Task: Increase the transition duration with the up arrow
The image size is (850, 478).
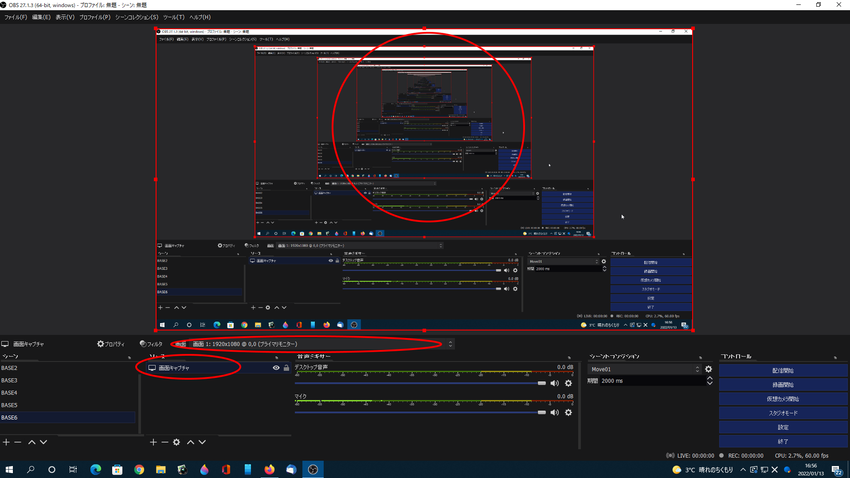Action: (x=709, y=378)
